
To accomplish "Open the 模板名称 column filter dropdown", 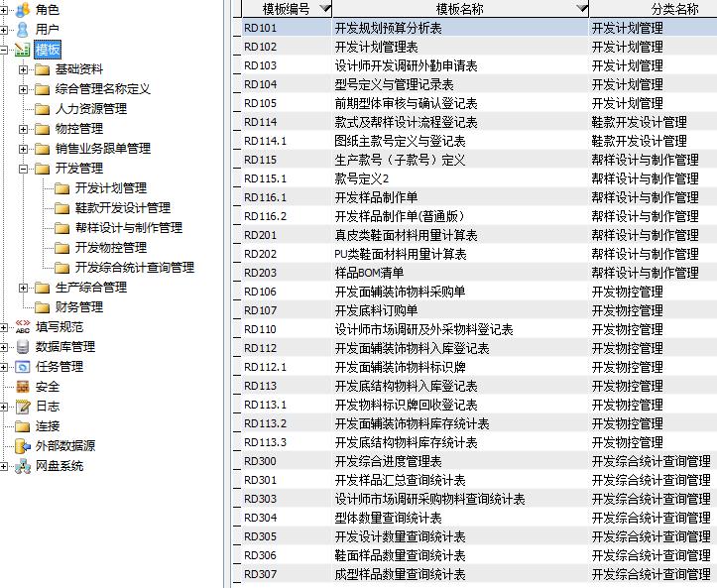I will tap(578, 9).
